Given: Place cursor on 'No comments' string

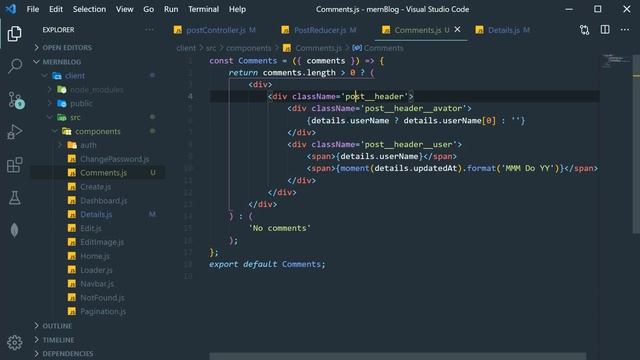Looking at the screenshot, I should pyautogui.click(x=280, y=228).
